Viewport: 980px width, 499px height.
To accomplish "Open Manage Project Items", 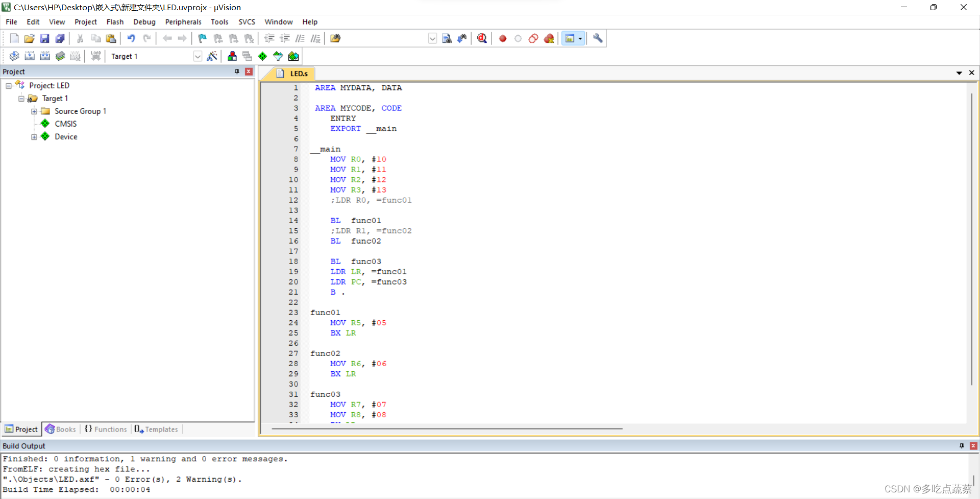I will 232,56.
